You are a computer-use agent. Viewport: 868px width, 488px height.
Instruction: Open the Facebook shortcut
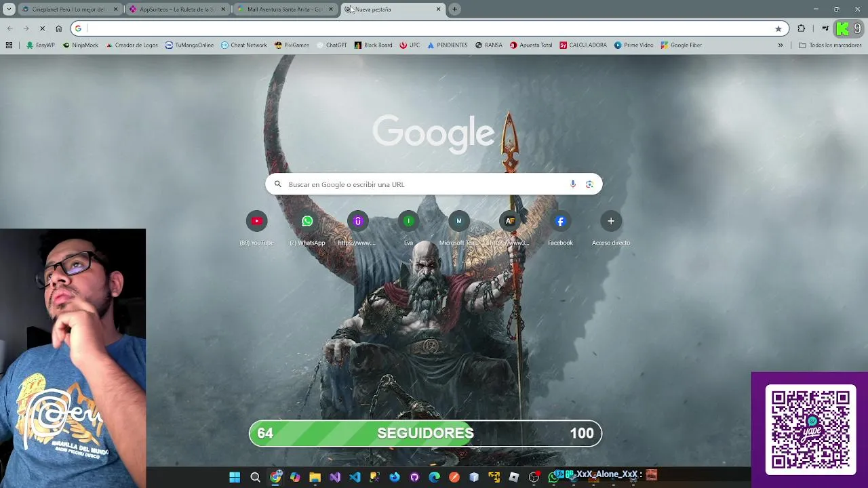(x=560, y=228)
